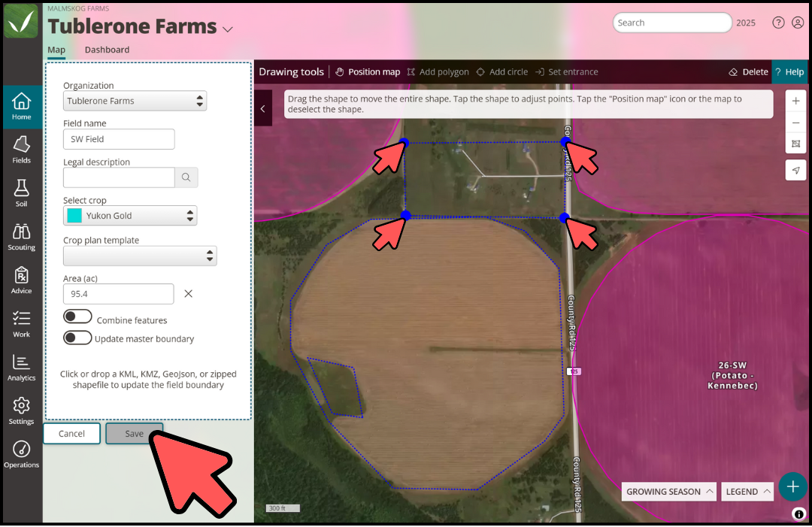This screenshot has height=527, width=812.
Task: Expand the Tublerone Farms title chevron
Action: tap(227, 29)
